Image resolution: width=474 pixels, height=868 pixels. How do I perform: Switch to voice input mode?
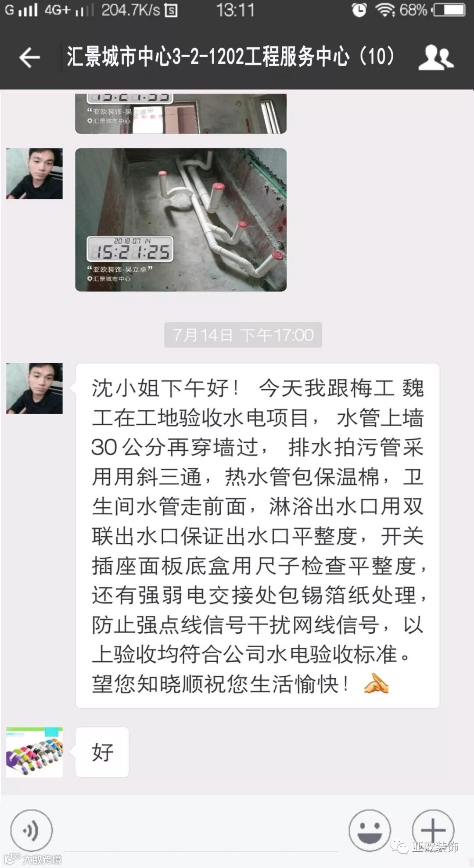32,830
